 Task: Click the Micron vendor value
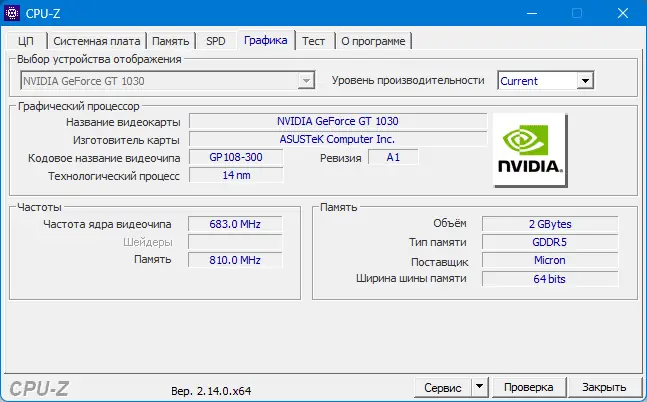click(x=550, y=260)
